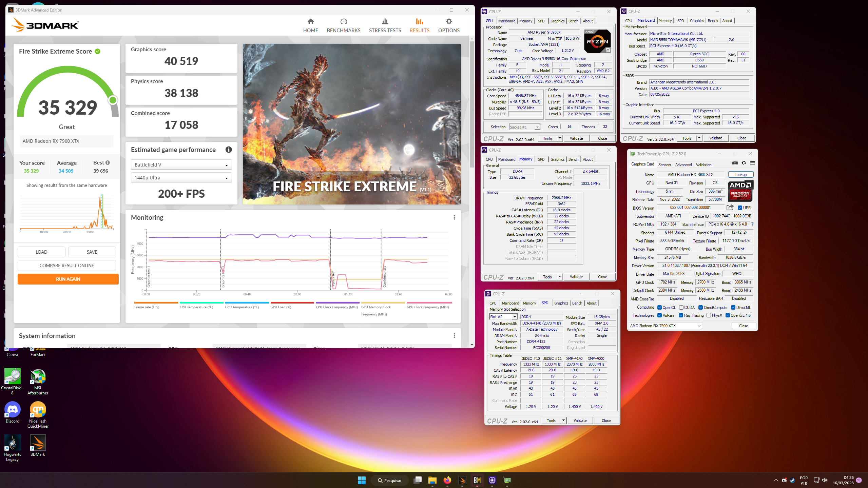Open Task View on the taskbar

(418, 480)
